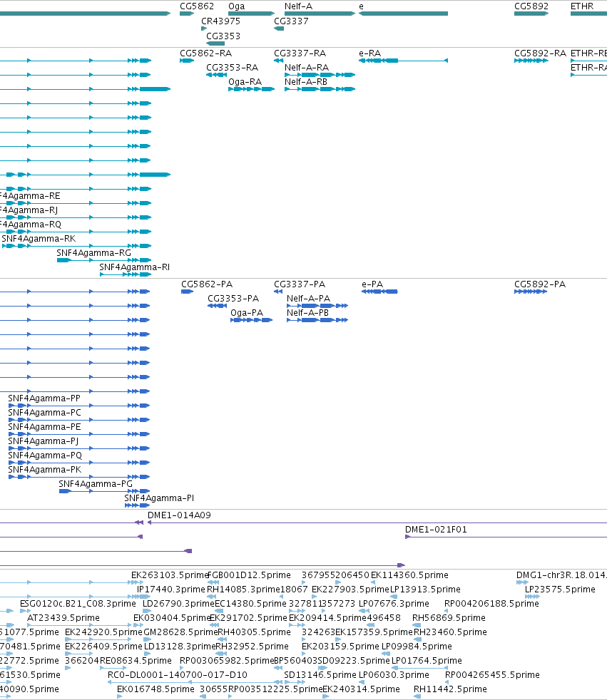Select the Nelf-A-RB transcript
Viewport: 607px width, 700px height.
tap(320, 89)
